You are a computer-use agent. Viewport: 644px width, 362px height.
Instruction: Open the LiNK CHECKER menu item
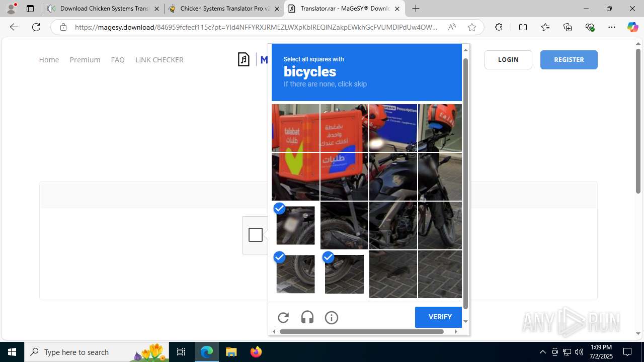click(x=159, y=59)
